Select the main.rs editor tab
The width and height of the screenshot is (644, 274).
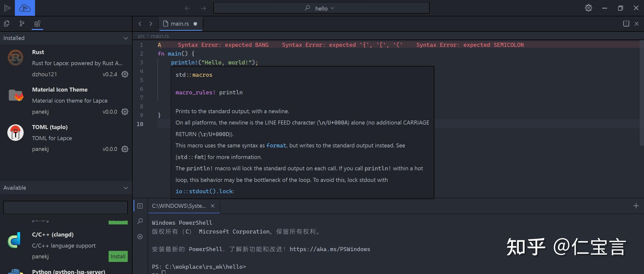click(x=180, y=24)
